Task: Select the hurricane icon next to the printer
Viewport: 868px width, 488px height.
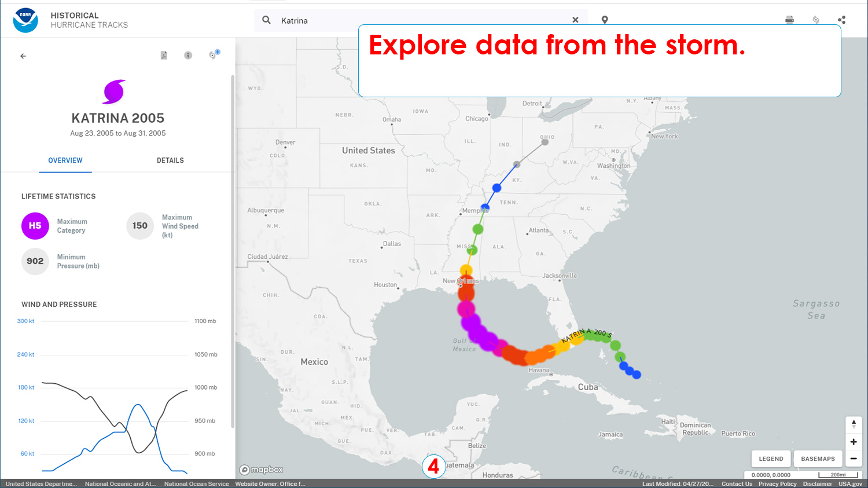Action: (x=815, y=19)
